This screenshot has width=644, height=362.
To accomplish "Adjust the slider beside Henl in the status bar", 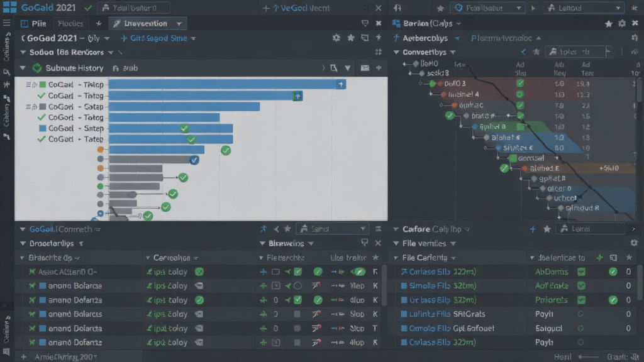I will click(x=589, y=357).
